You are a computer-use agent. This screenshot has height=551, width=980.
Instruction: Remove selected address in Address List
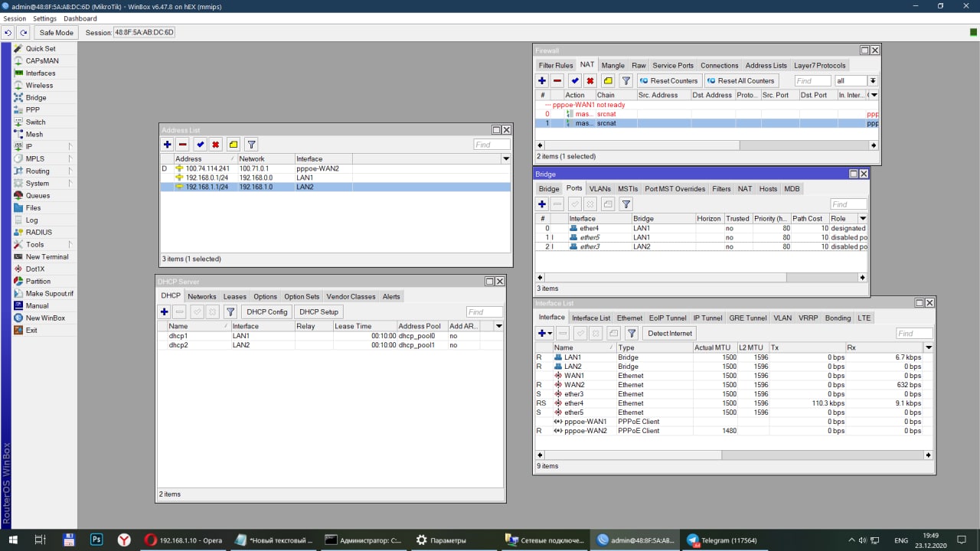coord(182,144)
